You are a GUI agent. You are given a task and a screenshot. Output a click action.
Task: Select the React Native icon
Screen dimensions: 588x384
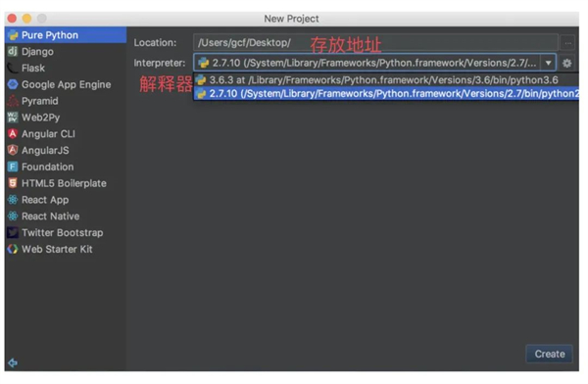[13, 216]
